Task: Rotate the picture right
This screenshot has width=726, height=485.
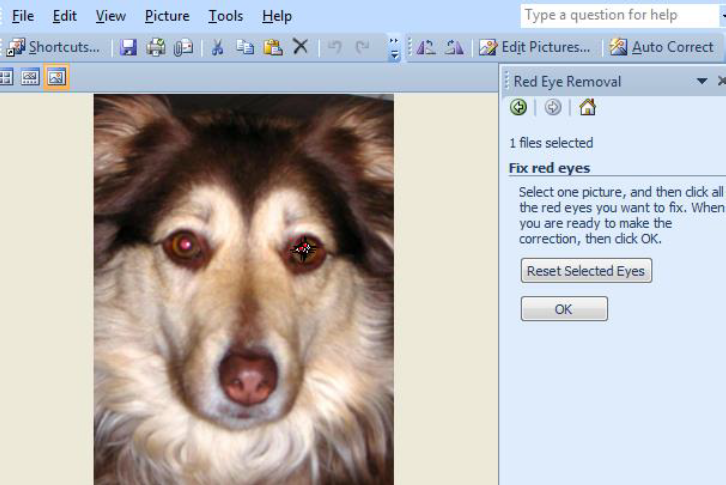Action: pos(454,47)
